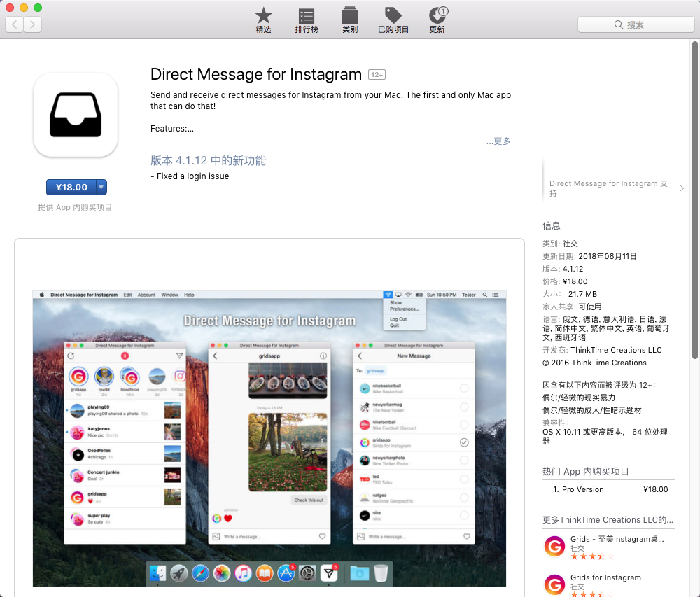Open the Featured (精选) star tab
This screenshot has height=597, width=700.
pos(263,20)
